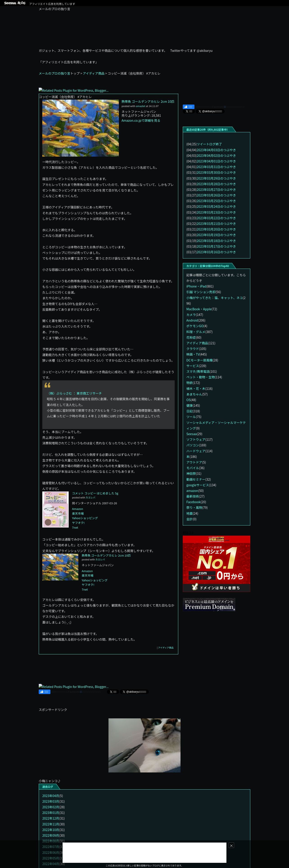This screenshot has width=289, height=868.
Task: Open the 2023年03月 archive
Action: [50, 802]
